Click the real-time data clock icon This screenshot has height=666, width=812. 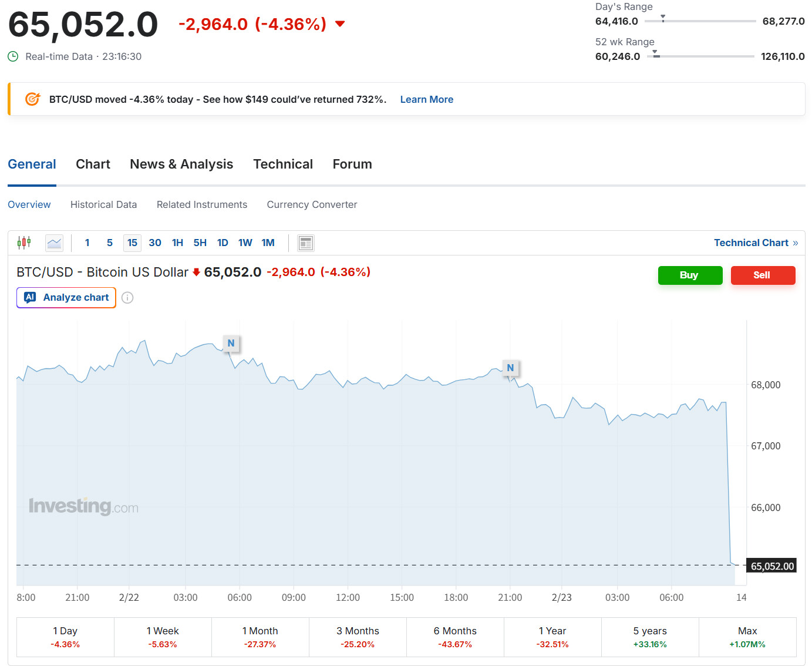point(13,56)
